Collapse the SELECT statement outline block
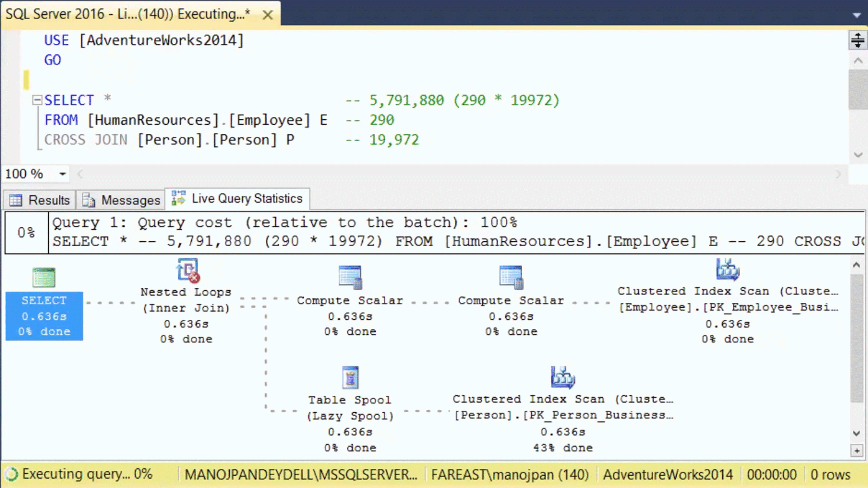Image resolution: width=868 pixels, height=488 pixels. click(x=37, y=100)
